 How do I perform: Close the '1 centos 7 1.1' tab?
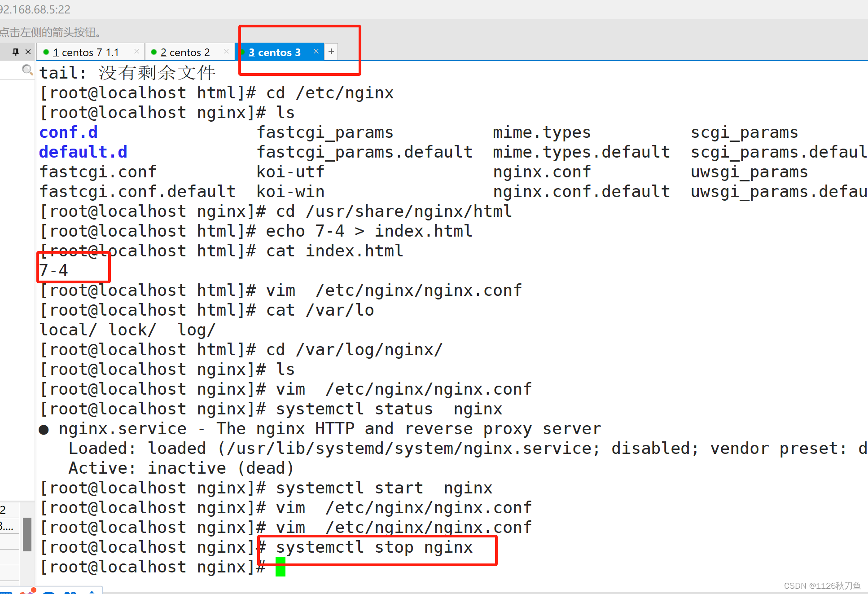point(136,52)
